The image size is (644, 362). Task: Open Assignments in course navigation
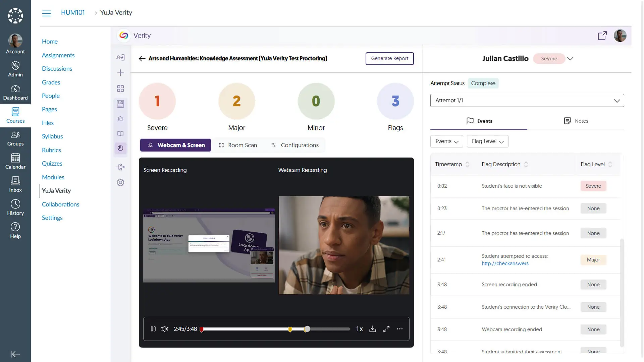point(58,55)
